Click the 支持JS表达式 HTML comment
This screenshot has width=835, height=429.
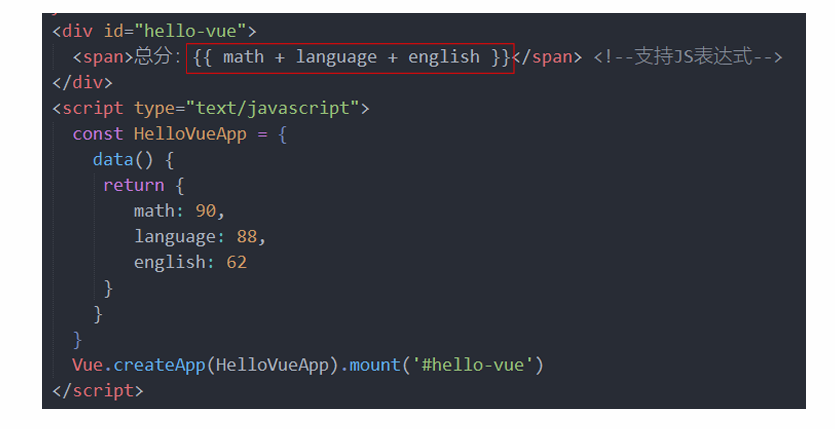pos(687,57)
